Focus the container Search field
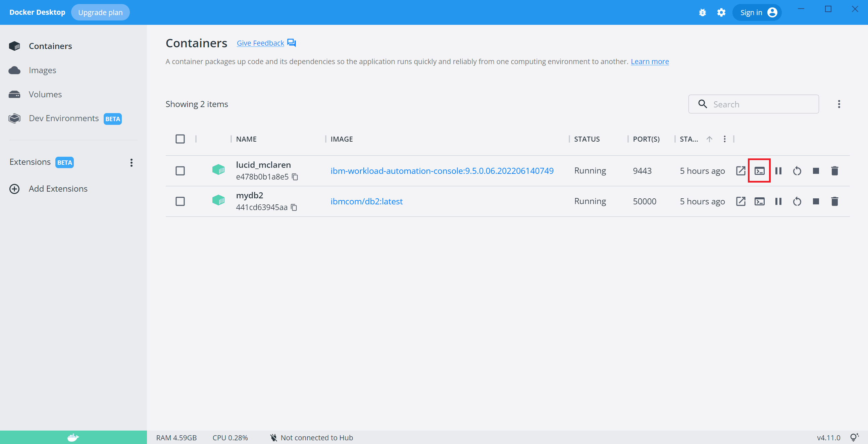 [754, 104]
